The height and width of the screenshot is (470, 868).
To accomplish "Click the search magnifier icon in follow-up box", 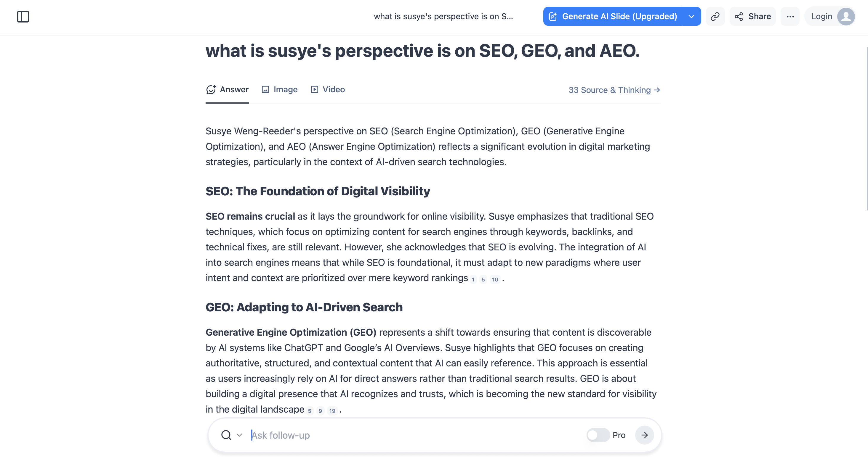I will click(226, 435).
